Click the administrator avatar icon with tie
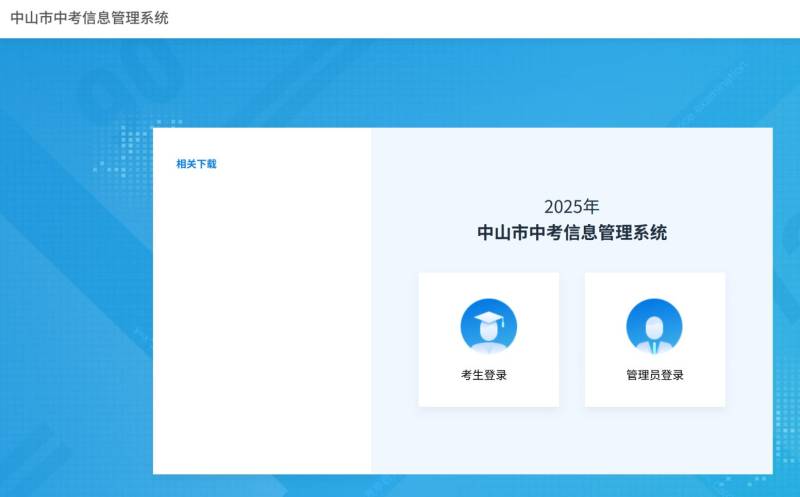 coord(654,326)
